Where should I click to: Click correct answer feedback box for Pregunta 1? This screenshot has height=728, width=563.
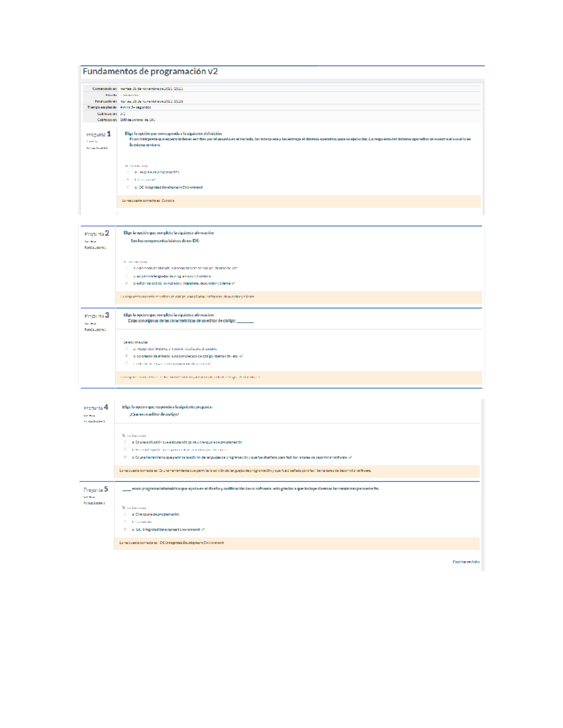[x=298, y=201]
